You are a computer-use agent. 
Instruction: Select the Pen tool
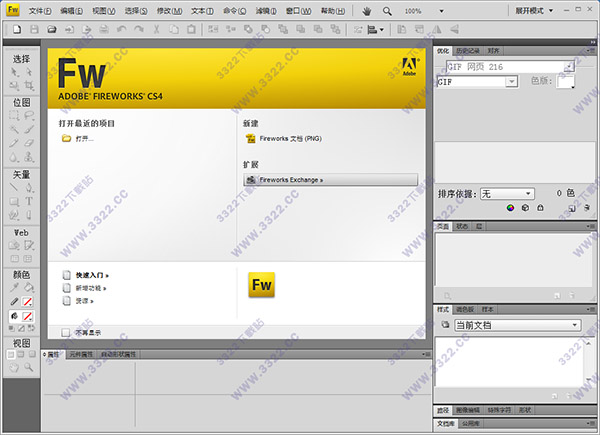pos(29,187)
